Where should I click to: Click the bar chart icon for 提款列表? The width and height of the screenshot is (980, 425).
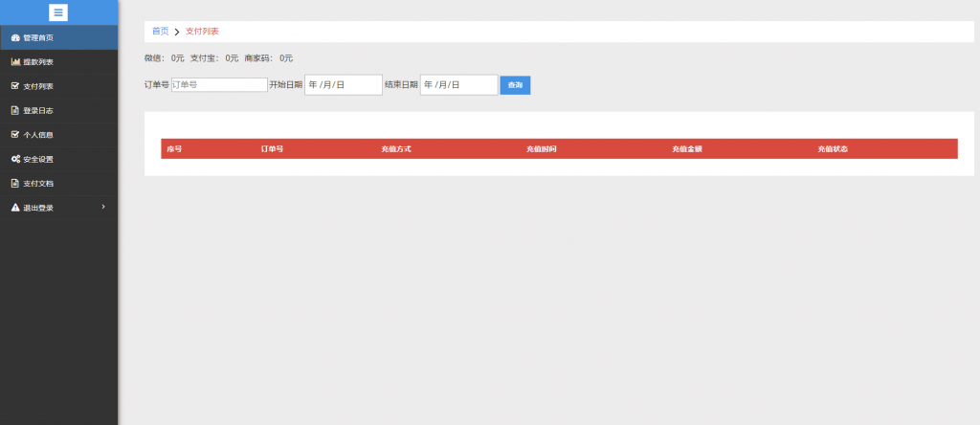click(x=15, y=62)
